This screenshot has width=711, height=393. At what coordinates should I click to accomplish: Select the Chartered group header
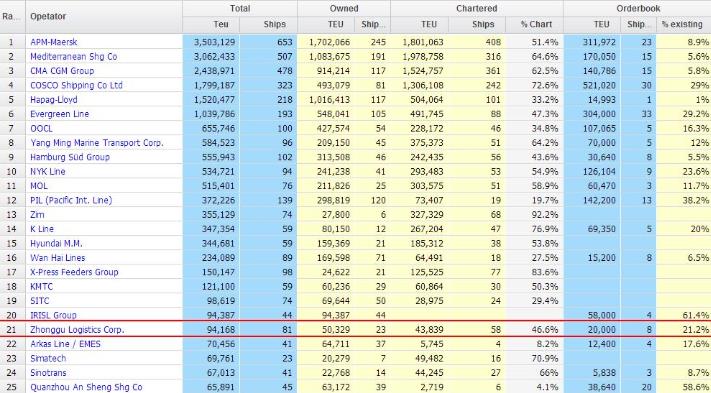coord(477,9)
